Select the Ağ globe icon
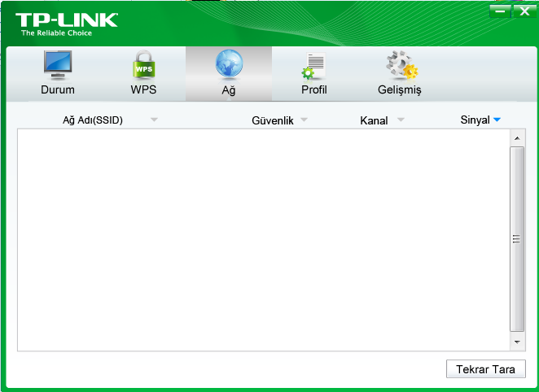Screen dimensions: 539x392 (x=229, y=64)
